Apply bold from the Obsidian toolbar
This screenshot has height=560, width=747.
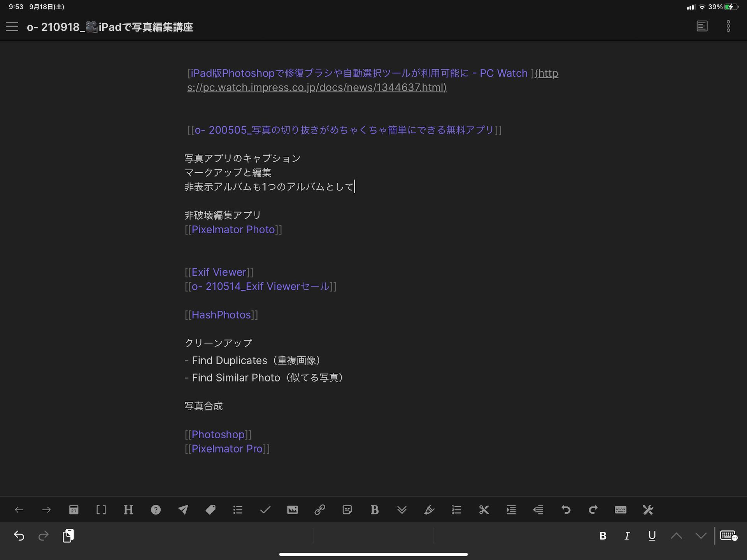pyautogui.click(x=375, y=510)
